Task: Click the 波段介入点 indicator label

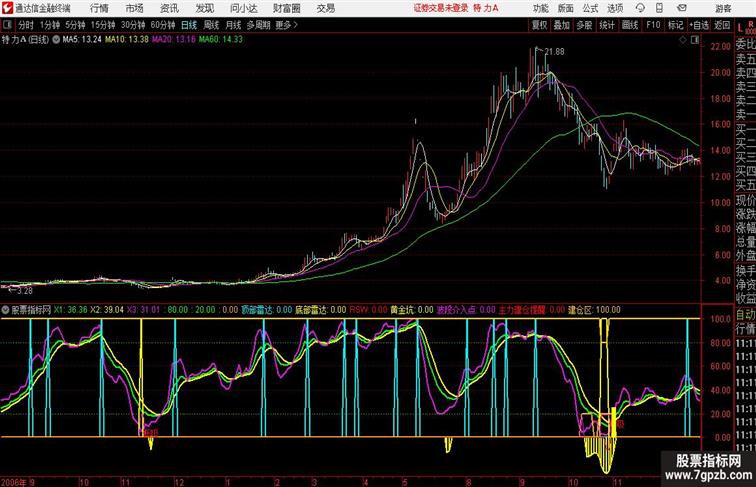Action: click(x=458, y=310)
